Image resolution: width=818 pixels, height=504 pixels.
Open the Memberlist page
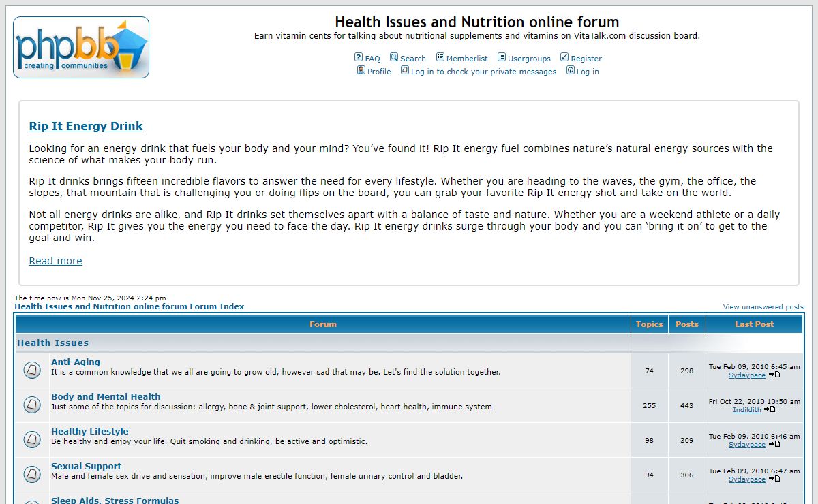point(467,59)
